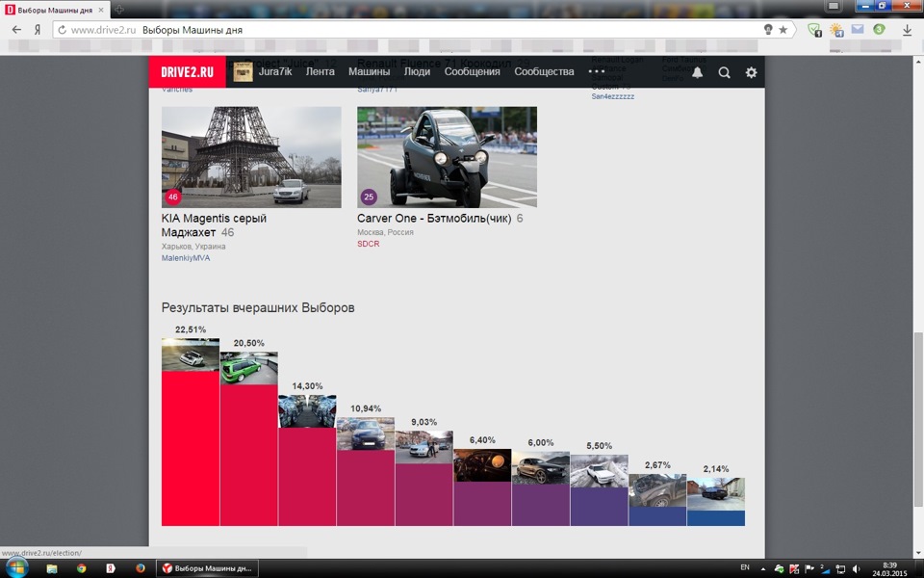Click the page vertical scrollbar thumb
The height and width of the screenshot is (578, 924).
pos(918,419)
